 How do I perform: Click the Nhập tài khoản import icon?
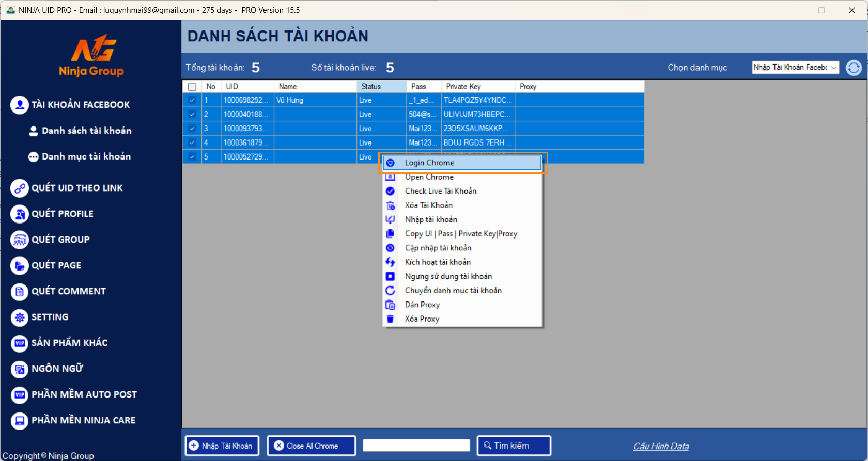tap(391, 219)
